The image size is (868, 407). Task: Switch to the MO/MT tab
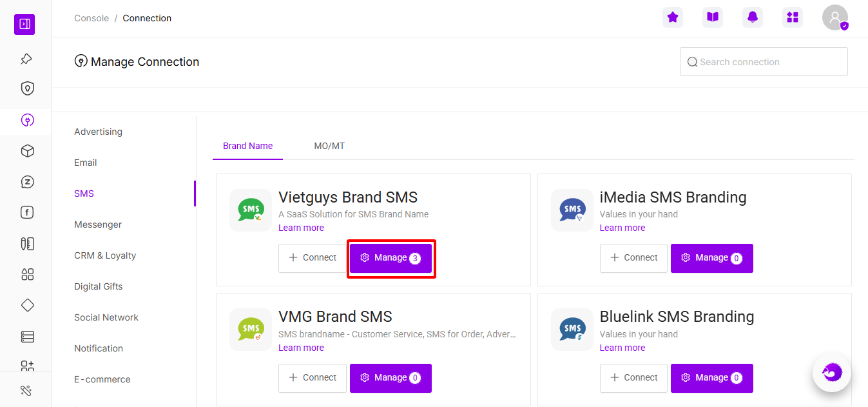pyautogui.click(x=329, y=146)
